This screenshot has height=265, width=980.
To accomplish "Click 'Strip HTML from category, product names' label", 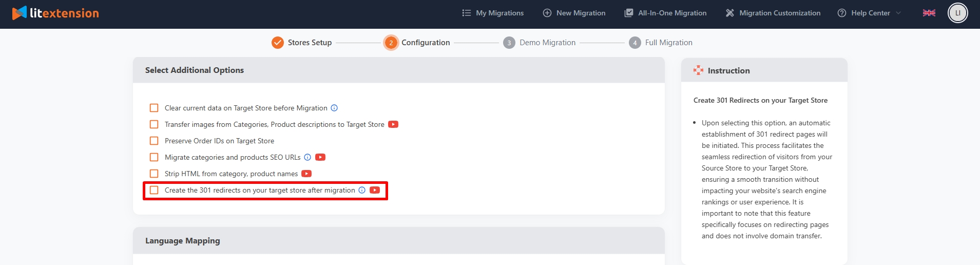I will [x=231, y=174].
